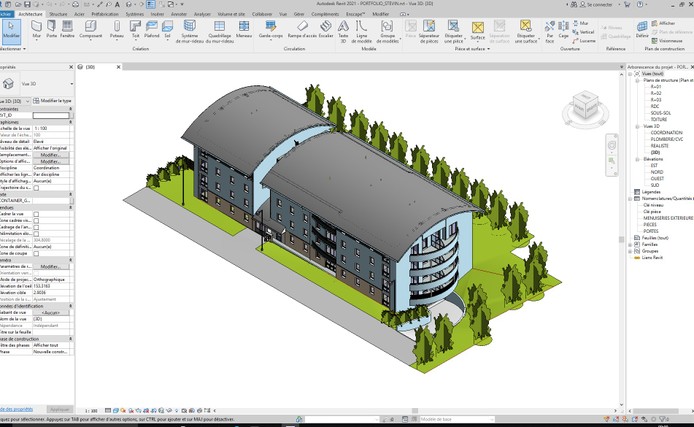Open the TOITURE plan view
This screenshot has width=694, height=427.
click(x=658, y=119)
